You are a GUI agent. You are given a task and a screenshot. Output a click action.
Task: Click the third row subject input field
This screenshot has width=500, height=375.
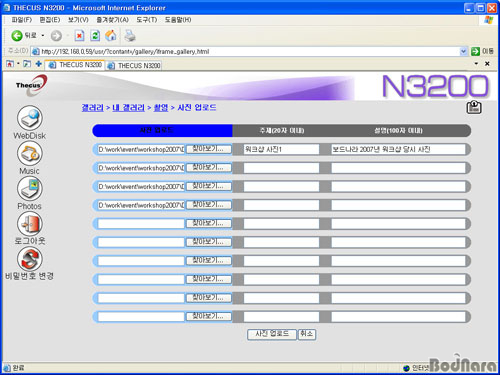tap(281, 187)
